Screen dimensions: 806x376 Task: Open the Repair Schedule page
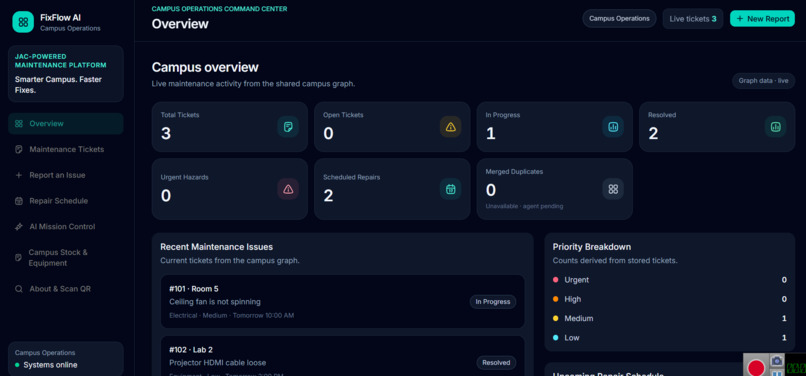point(66,201)
